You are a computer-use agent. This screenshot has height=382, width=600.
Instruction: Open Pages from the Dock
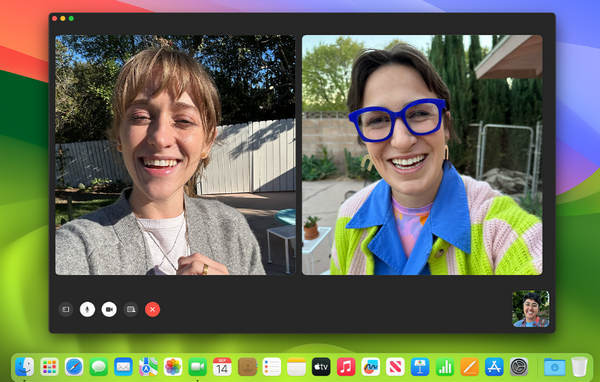point(470,367)
